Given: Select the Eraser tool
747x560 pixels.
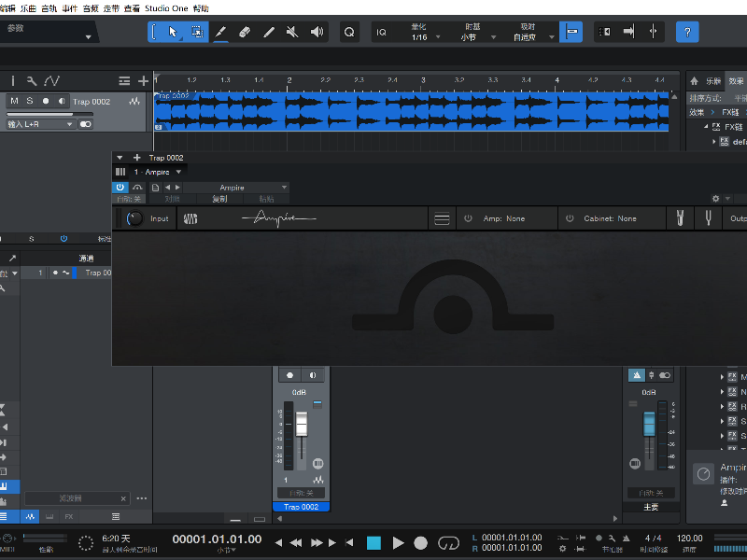Looking at the screenshot, I should pos(245,31).
